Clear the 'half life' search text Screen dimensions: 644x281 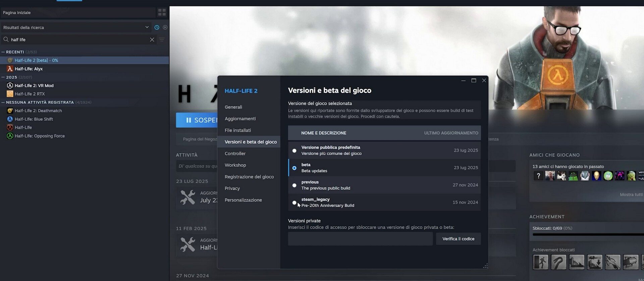[152, 40]
